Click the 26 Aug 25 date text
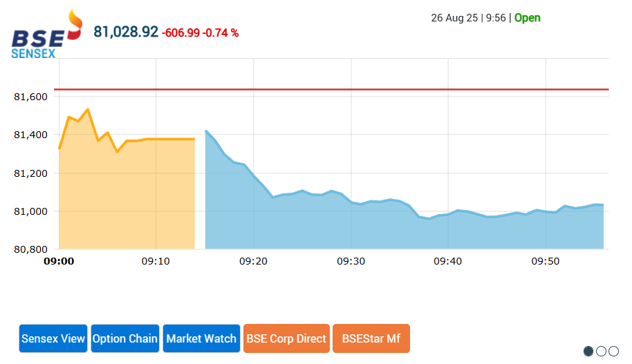The width and height of the screenshot is (632, 364). (x=454, y=18)
